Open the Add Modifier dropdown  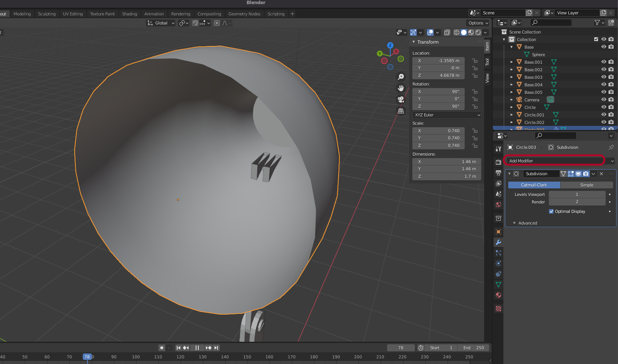point(560,161)
